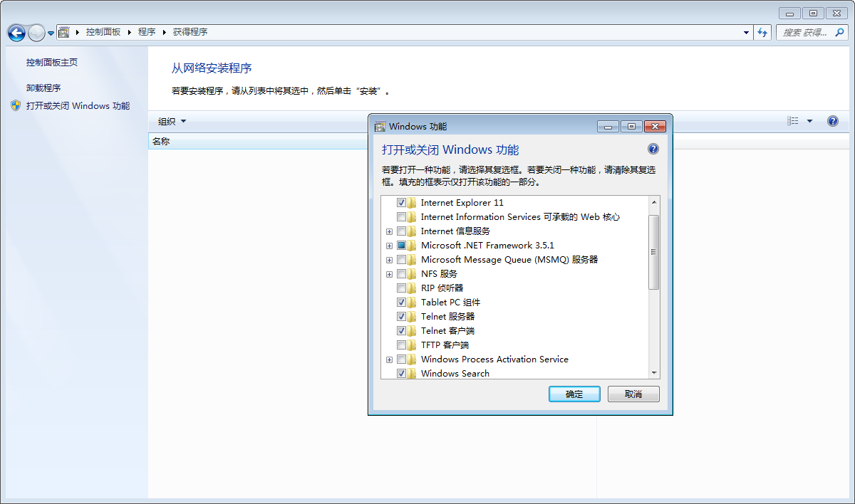The image size is (855, 504).
Task: Expand the Microsoft .NET Framework 3.5.1 node
Action: click(x=389, y=246)
